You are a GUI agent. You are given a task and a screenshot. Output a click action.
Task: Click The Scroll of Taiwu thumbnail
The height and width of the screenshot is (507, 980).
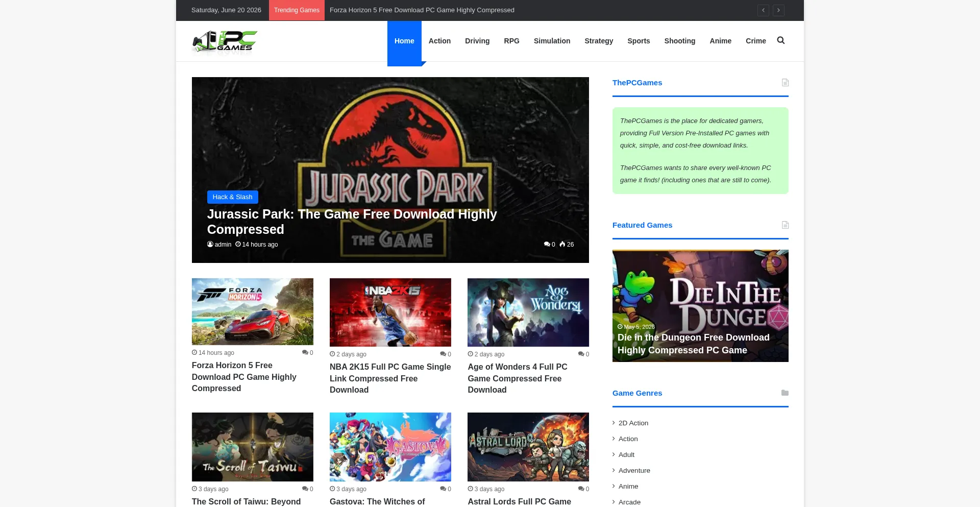[x=253, y=447]
